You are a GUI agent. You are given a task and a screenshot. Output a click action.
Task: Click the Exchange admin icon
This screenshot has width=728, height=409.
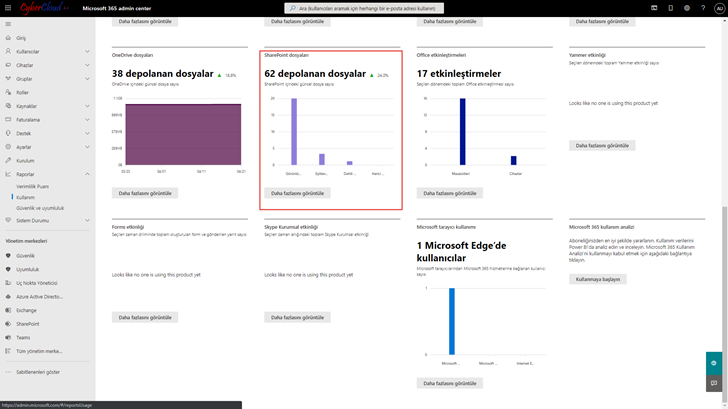[8, 310]
